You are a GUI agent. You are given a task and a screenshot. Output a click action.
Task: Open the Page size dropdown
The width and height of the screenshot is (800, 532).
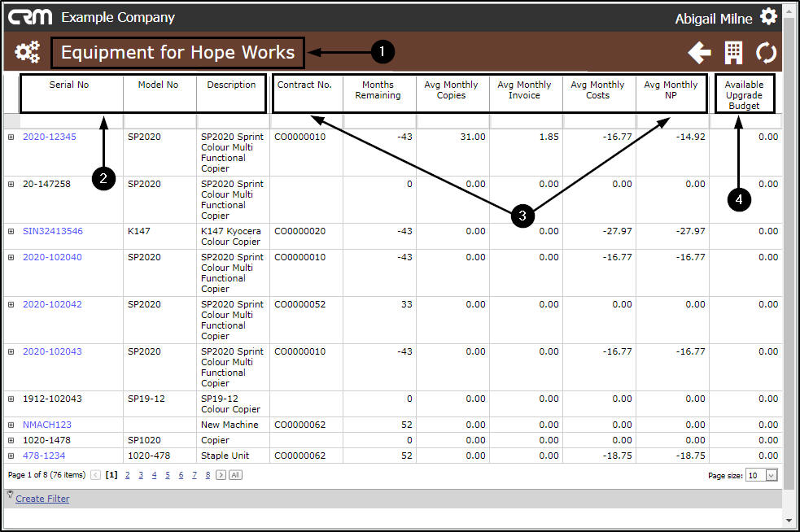click(772, 475)
